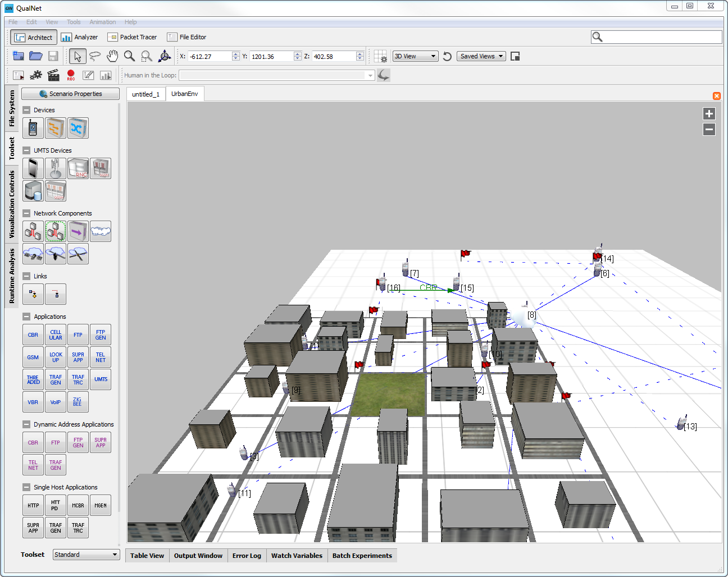Select the arrow pointer tool
The image size is (728, 577).
[x=78, y=56]
